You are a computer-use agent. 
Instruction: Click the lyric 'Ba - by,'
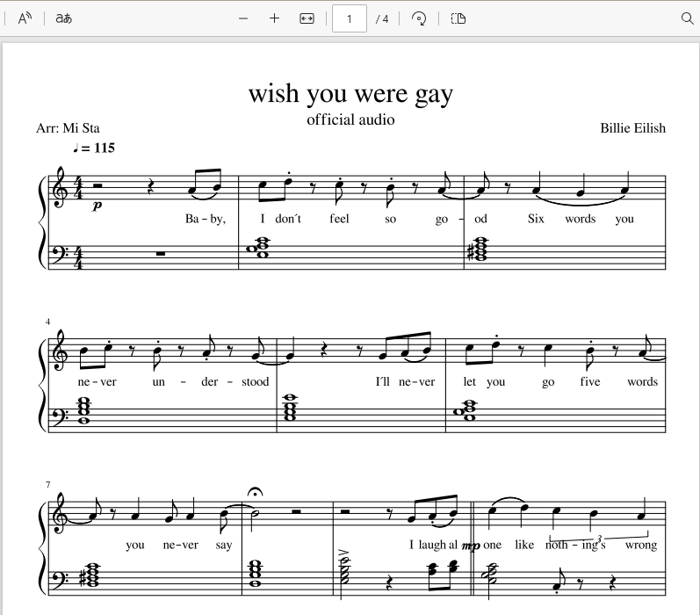coord(206,219)
